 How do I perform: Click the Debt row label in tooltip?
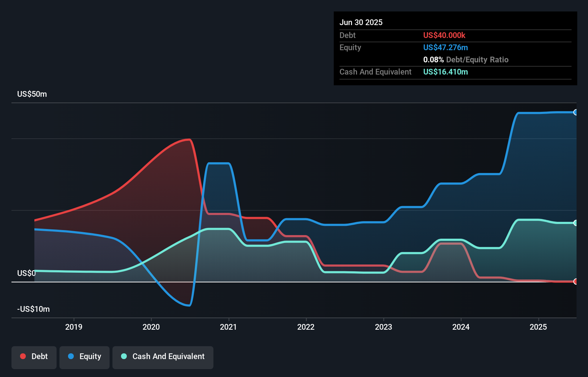(x=348, y=35)
